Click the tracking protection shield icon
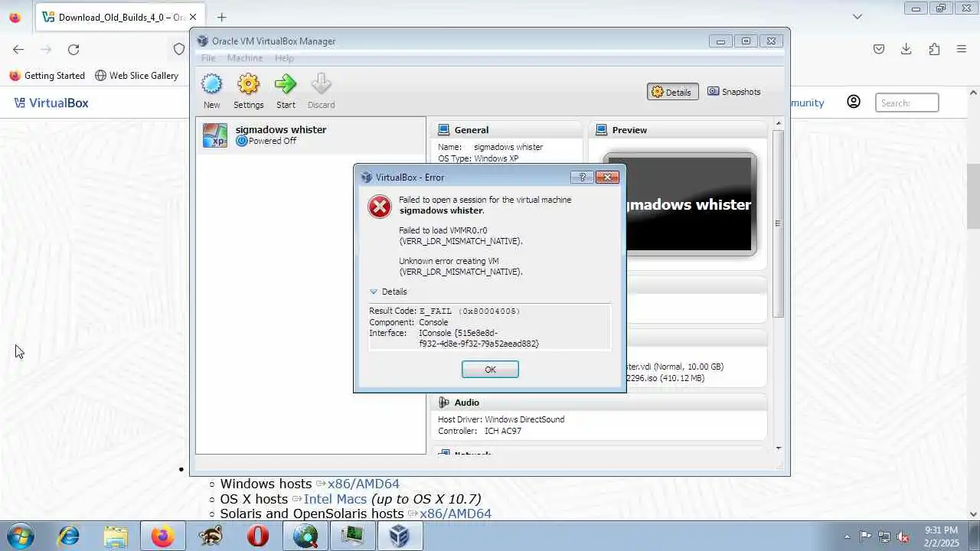Screen dimensions: 980x551 click(x=179, y=49)
